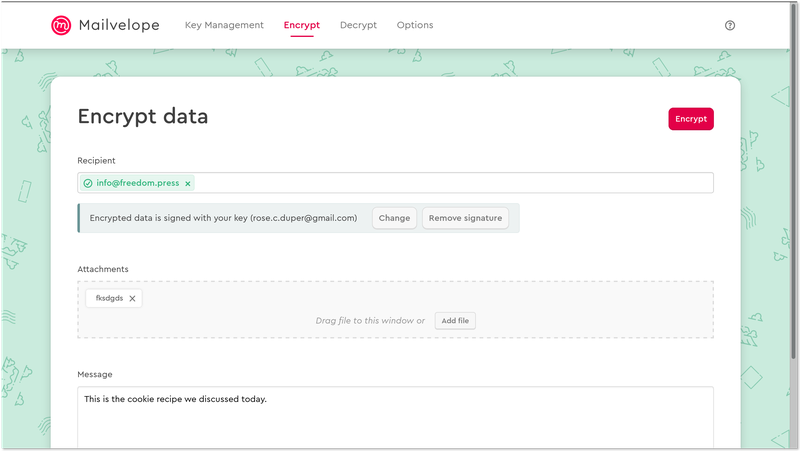Click the Add file button
800x451 pixels.
pos(455,320)
